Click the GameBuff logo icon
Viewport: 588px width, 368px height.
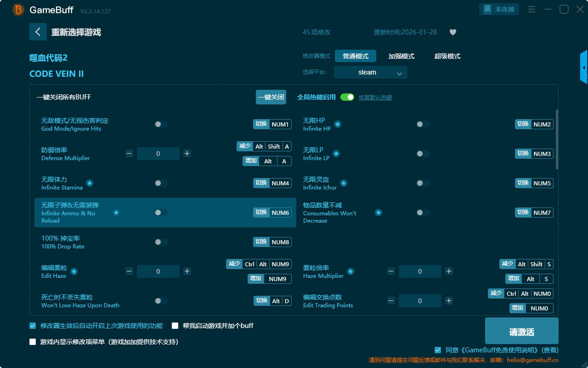click(x=18, y=10)
